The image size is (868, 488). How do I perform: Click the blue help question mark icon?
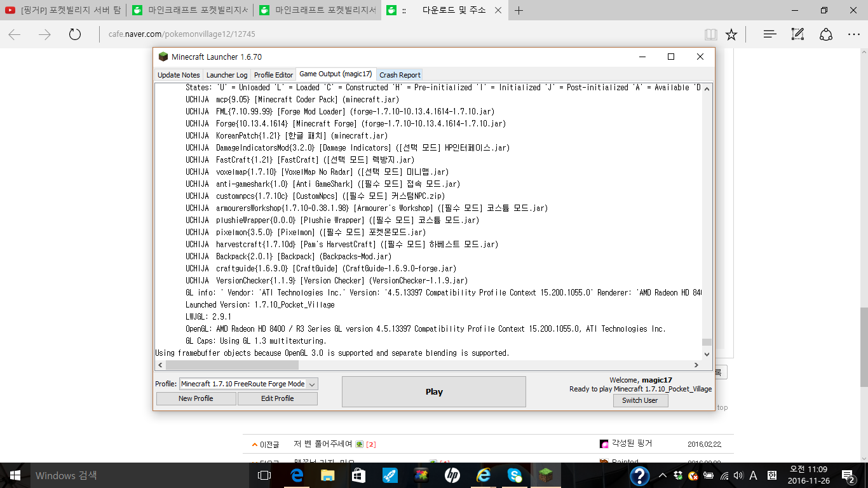click(639, 475)
